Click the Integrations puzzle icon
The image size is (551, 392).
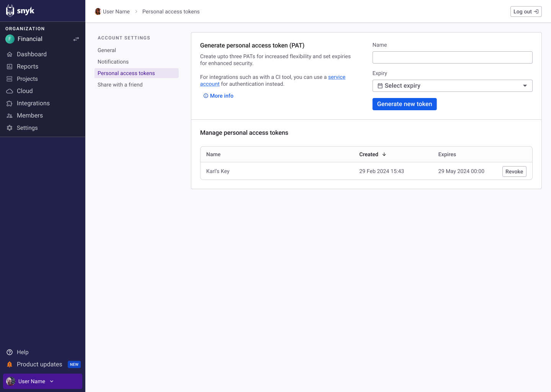10,103
